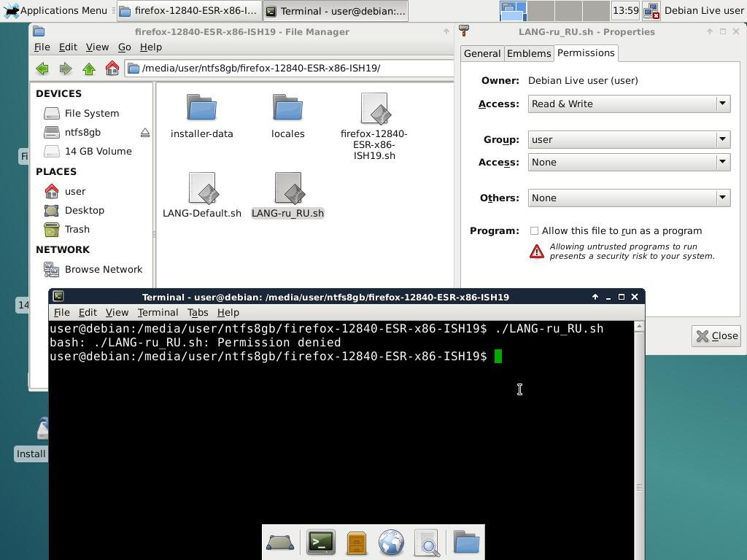The image size is (747, 560).
Task: Select firefox-12840 File Manager taskbar button
Action: pos(189,10)
